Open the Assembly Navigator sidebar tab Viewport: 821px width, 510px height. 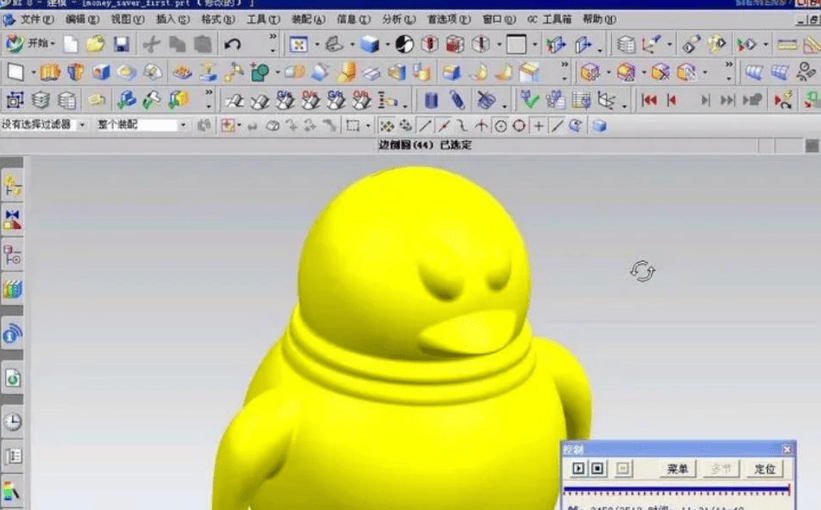point(13,185)
